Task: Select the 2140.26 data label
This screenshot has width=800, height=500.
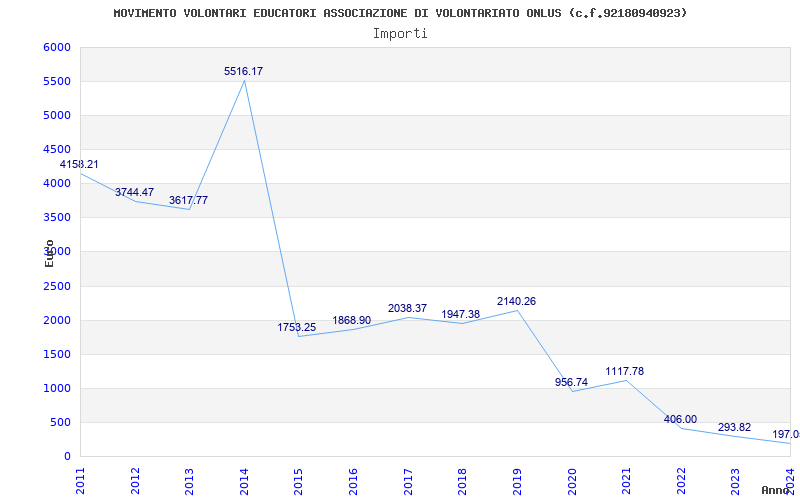Action: (516, 302)
